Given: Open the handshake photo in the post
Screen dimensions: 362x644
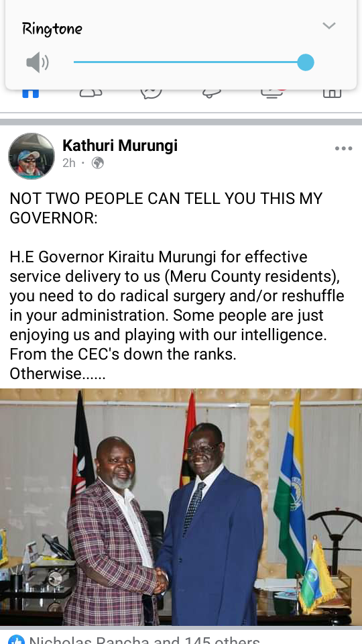Looking at the screenshot, I should [181, 507].
